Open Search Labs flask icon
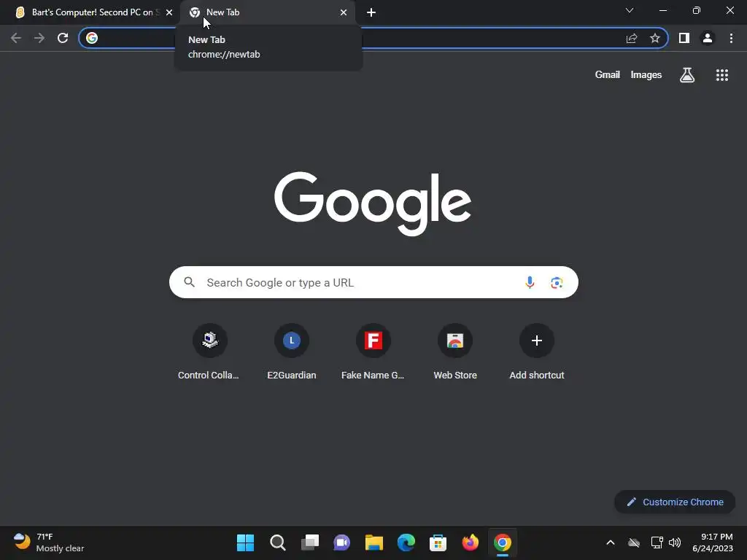Screen dimensions: 747x560 [x=687, y=75]
